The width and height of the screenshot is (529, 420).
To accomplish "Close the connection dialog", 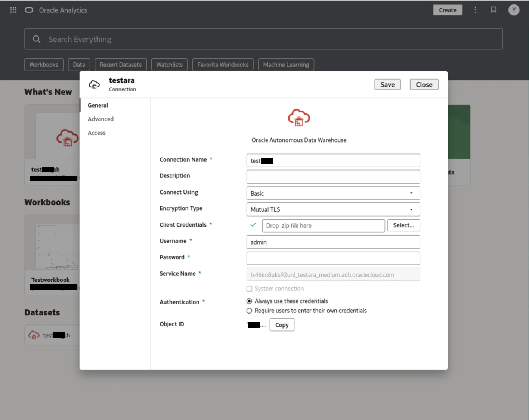I will pos(424,85).
